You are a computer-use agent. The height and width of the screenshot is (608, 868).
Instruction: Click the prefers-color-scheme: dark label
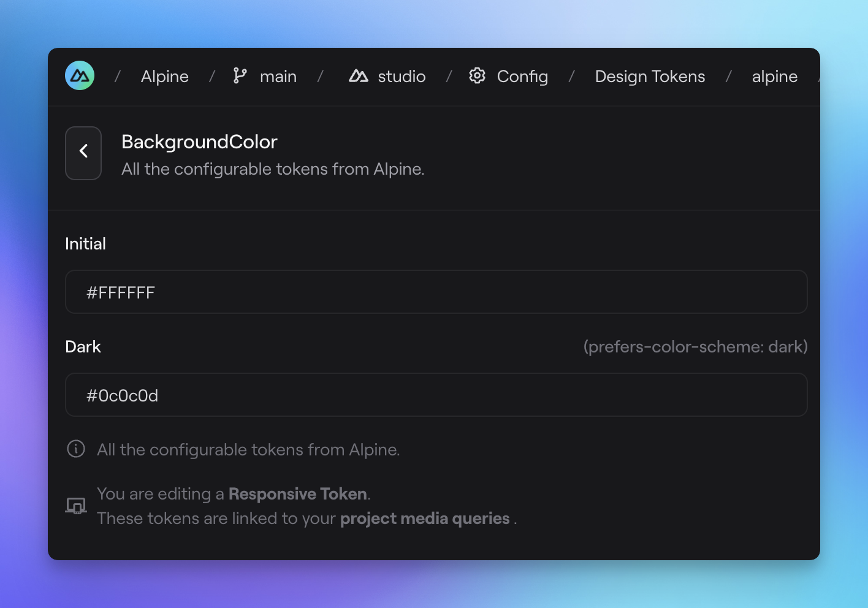[x=696, y=346]
